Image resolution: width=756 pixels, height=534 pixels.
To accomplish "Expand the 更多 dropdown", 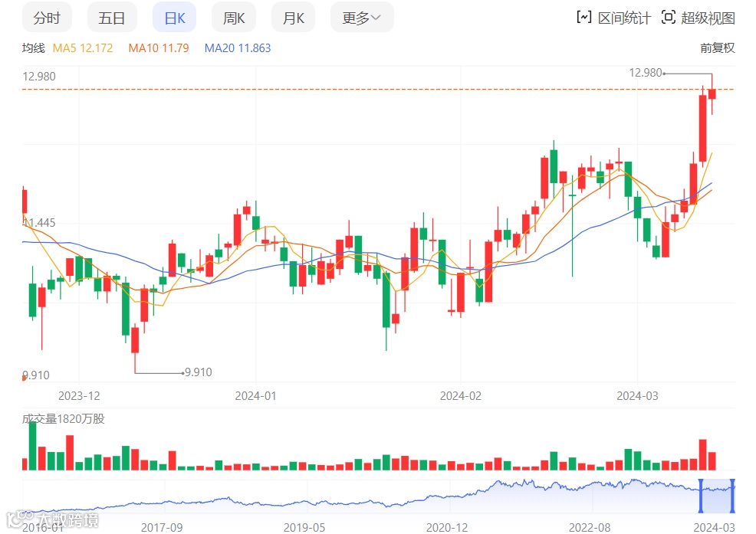I will [362, 18].
